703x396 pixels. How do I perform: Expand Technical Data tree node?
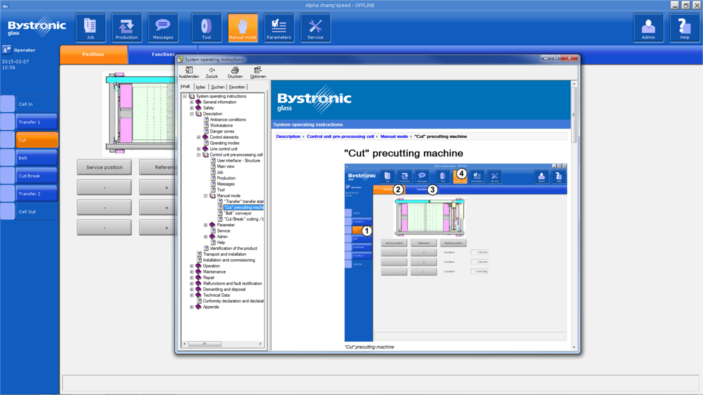191,295
